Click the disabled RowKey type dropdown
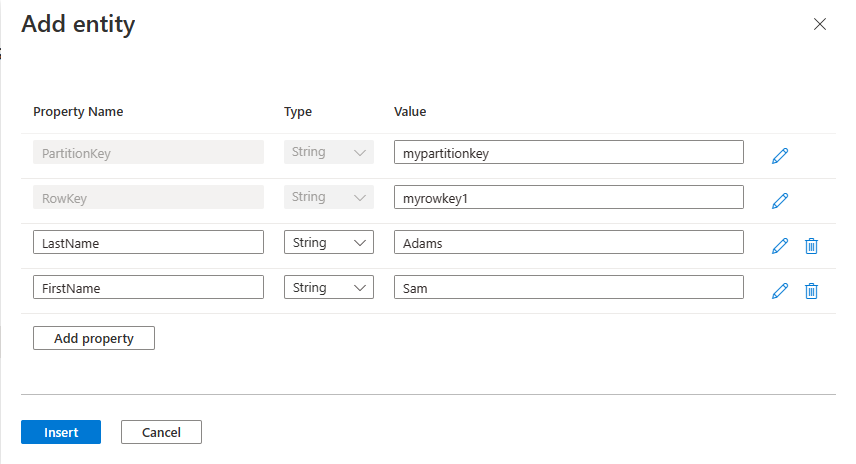 (329, 197)
